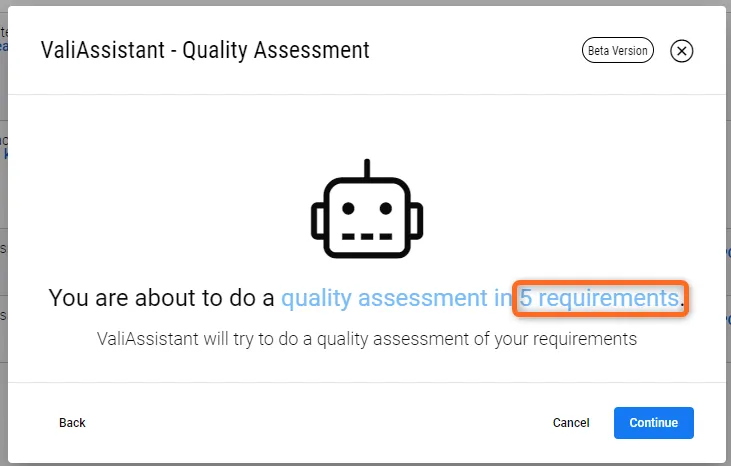
Task: Click the robot icon's left eye
Action: [349, 209]
